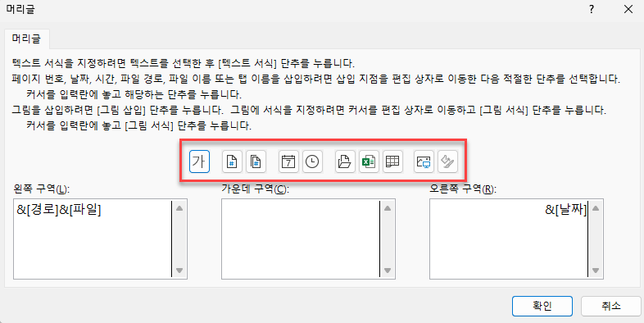Click up arrow of 왼쪽 구역 scrollbar
The height and width of the screenshot is (323, 644).
click(179, 208)
